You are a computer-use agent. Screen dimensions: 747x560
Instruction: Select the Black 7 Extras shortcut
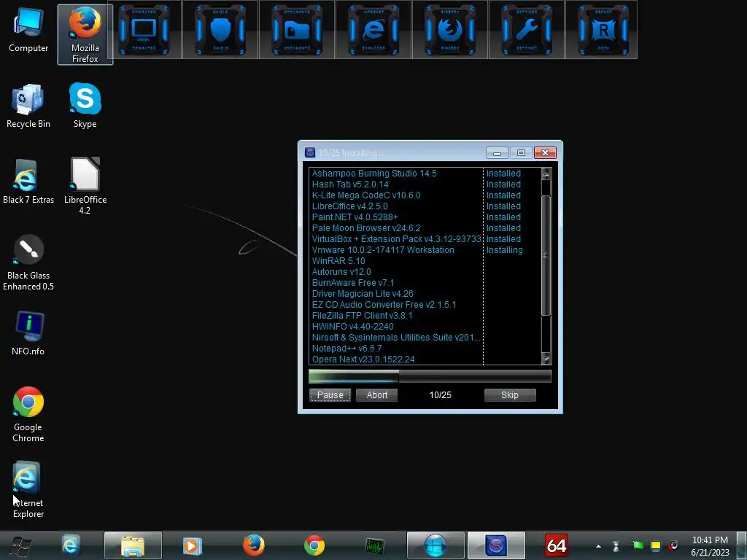(28, 182)
